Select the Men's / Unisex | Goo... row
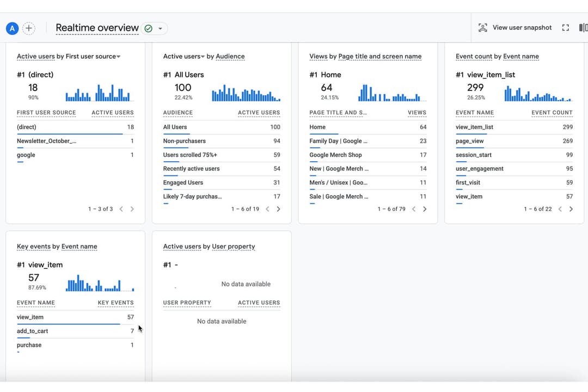Screen dimensions: 588x392 point(368,183)
